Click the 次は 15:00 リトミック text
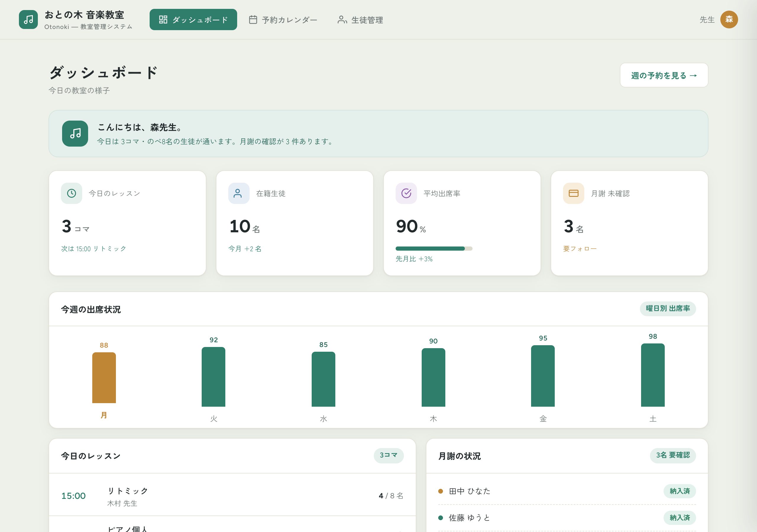 [x=94, y=249]
